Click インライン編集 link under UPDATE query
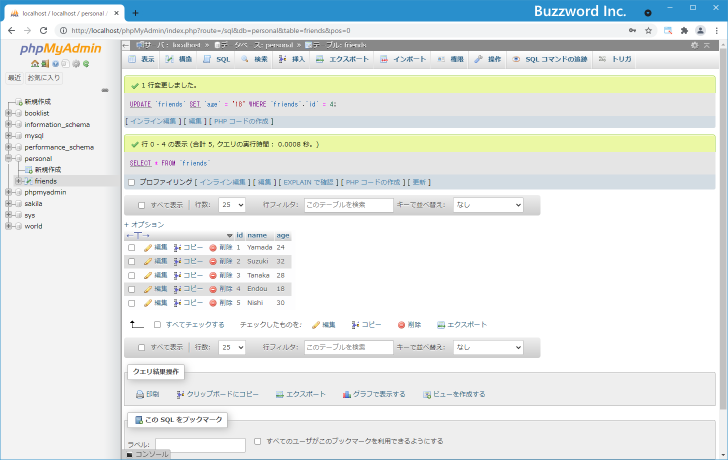The width and height of the screenshot is (728, 460). [153, 121]
